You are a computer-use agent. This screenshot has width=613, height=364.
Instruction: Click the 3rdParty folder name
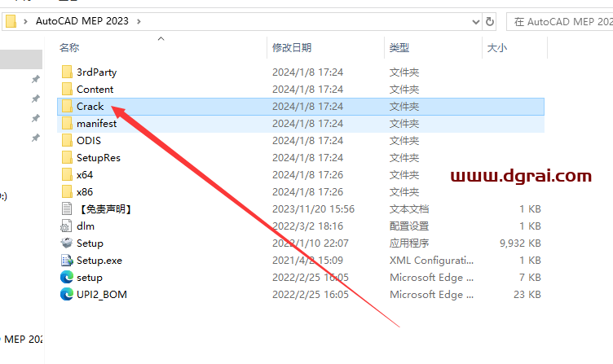click(96, 72)
